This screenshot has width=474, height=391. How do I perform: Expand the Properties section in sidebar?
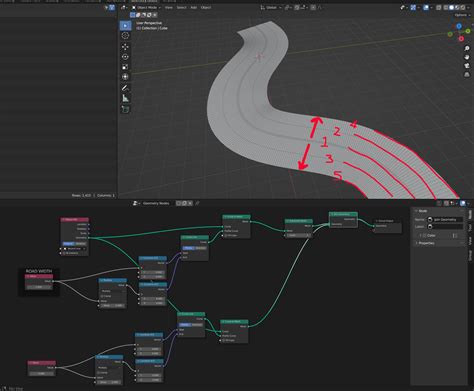[426, 243]
